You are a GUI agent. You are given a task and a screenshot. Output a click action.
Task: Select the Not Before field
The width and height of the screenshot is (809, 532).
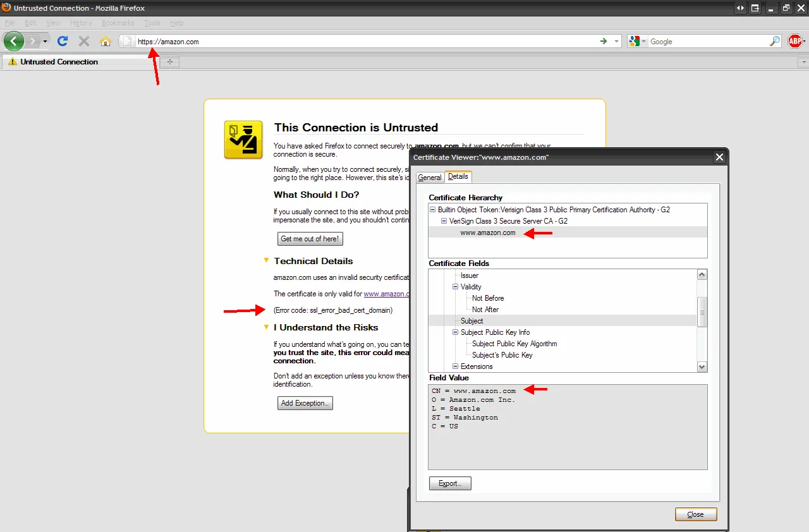[488, 298]
